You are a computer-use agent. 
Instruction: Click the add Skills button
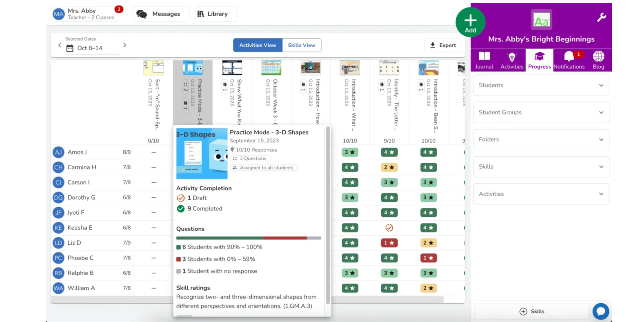pos(532,311)
